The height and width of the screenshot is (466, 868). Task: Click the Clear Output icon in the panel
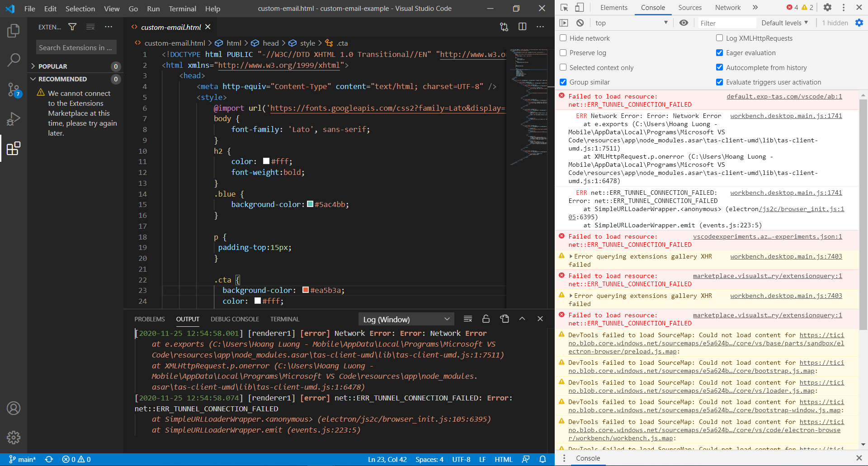[468, 319]
